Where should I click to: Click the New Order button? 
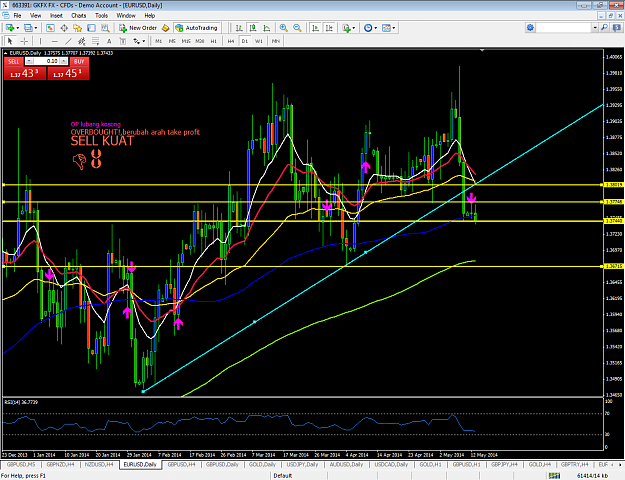139,28
